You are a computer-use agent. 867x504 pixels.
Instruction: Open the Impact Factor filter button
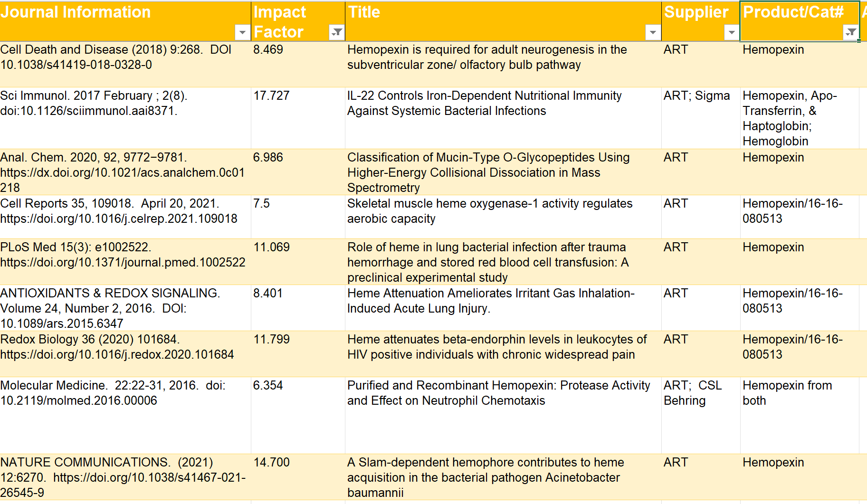pyautogui.click(x=336, y=32)
